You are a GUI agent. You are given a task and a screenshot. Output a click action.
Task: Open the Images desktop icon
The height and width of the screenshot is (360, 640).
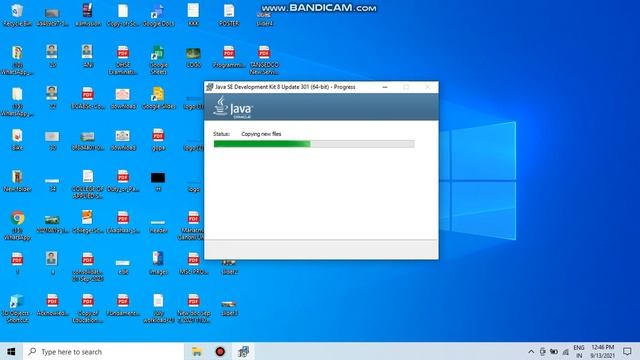tap(158, 263)
